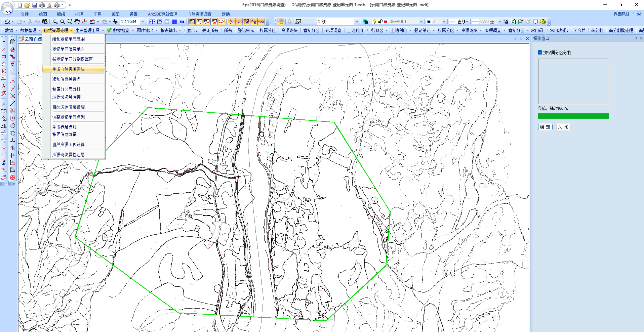This screenshot has height=332, width=644.
Task: Click the 面合并 function button
Action: coord(579,30)
